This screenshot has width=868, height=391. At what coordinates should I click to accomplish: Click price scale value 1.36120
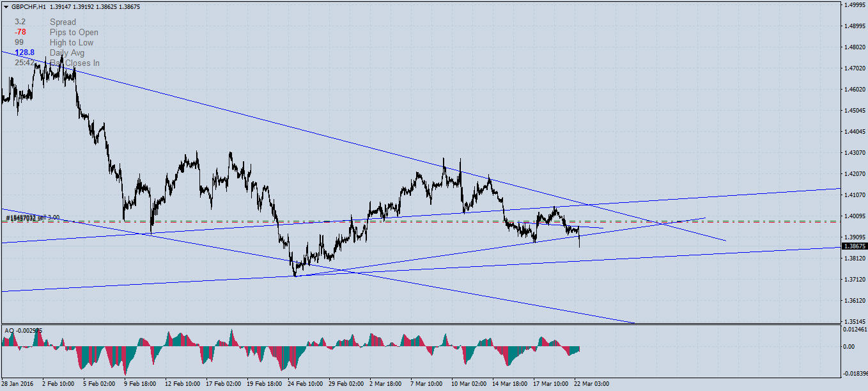855,301
